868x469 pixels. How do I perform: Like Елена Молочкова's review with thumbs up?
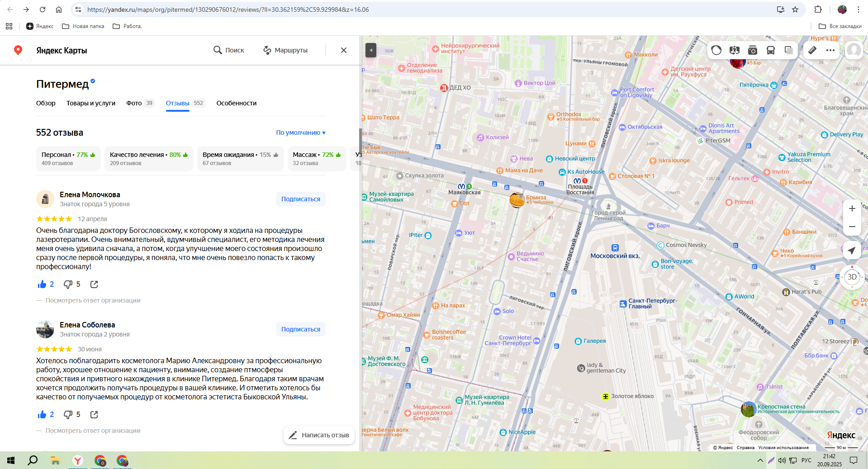pos(43,284)
